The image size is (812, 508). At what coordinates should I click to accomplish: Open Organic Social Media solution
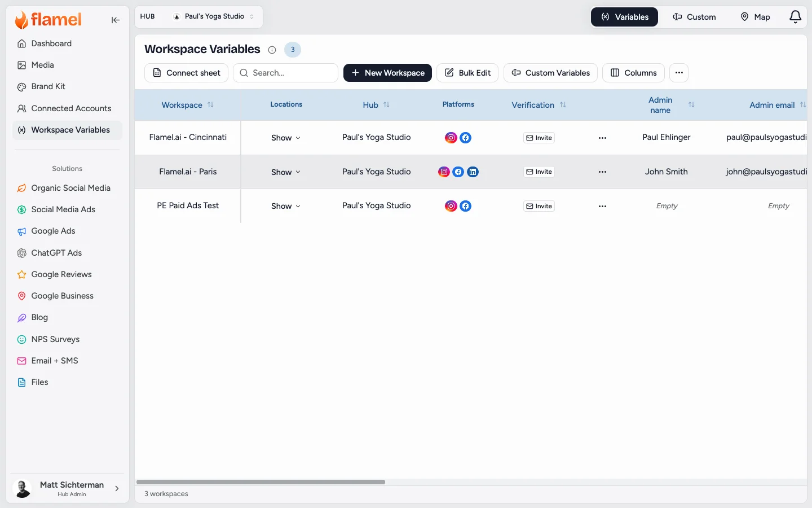68,188
